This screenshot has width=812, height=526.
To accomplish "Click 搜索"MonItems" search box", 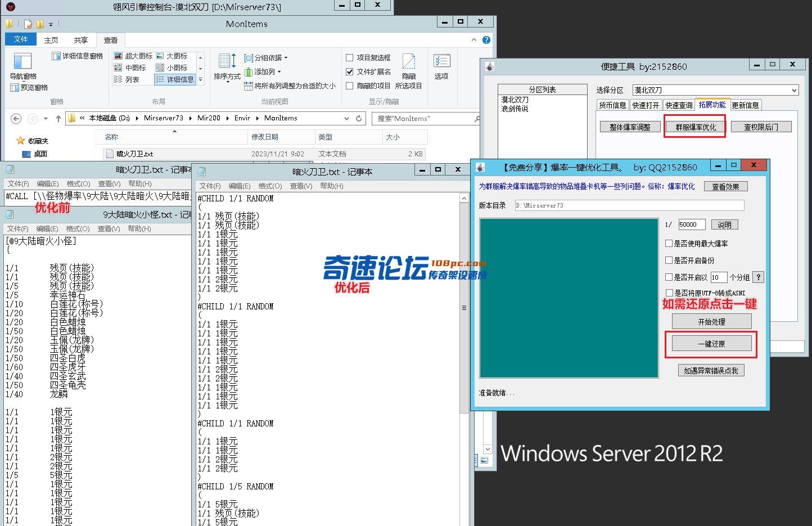I will click(426, 119).
